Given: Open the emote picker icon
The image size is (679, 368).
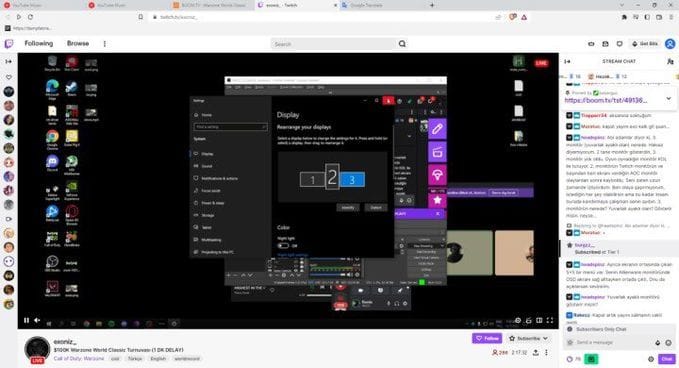Looking at the screenshot, I should 668,342.
